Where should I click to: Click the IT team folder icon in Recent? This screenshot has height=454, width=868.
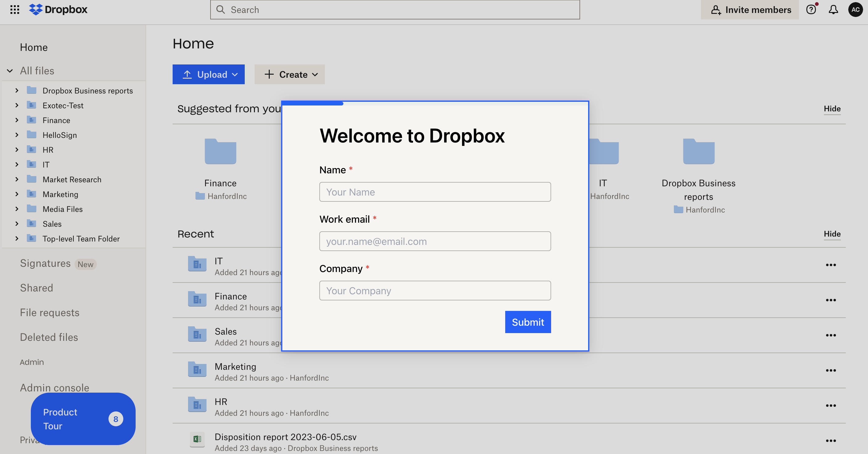pyautogui.click(x=197, y=264)
